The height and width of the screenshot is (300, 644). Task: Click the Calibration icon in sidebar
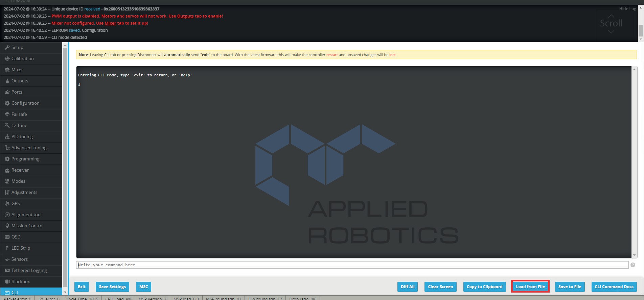coord(7,59)
